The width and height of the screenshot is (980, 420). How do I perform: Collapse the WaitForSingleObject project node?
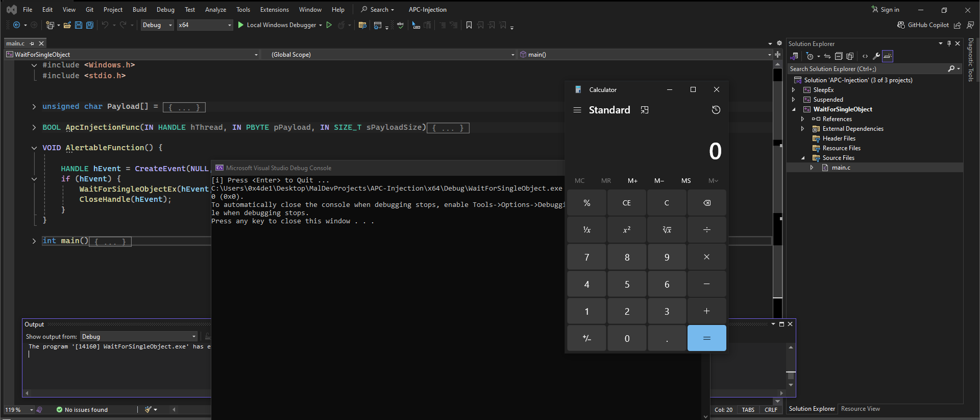point(794,109)
